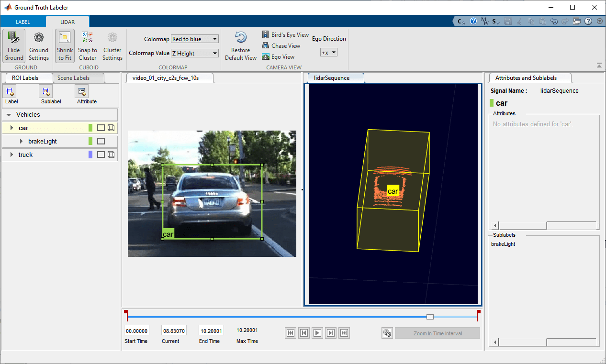The image size is (606, 364).
Task: Click the car bounding box label in video
Action: (x=168, y=234)
